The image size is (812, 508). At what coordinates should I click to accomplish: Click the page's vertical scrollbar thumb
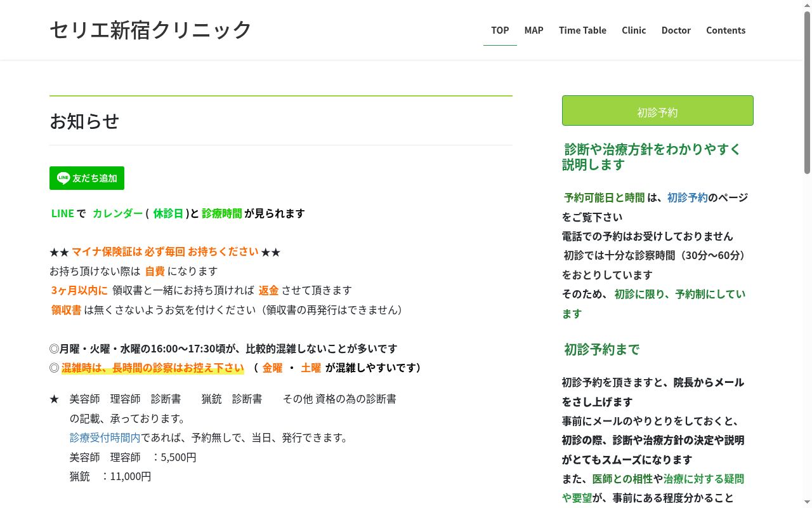coord(807,92)
